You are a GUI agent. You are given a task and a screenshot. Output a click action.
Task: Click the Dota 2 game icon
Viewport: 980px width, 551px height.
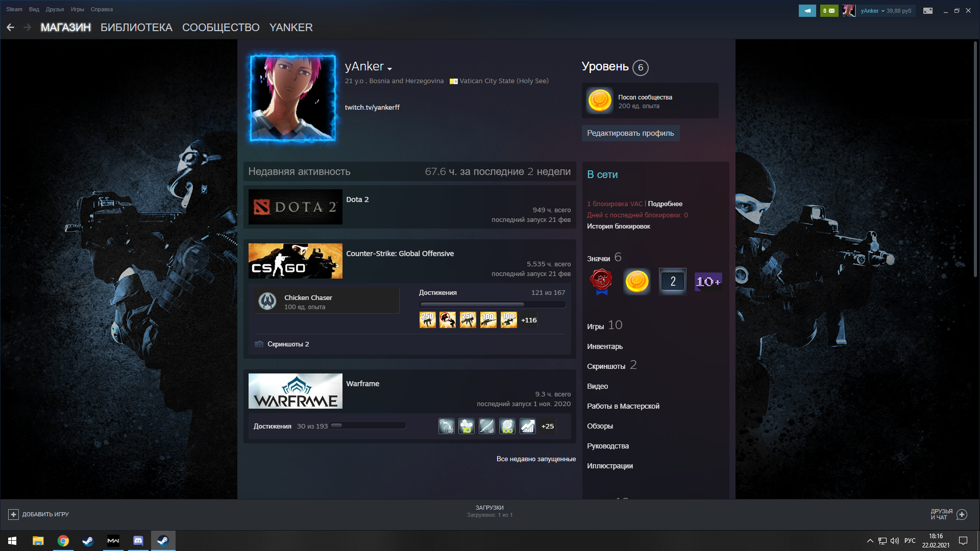[x=295, y=207]
